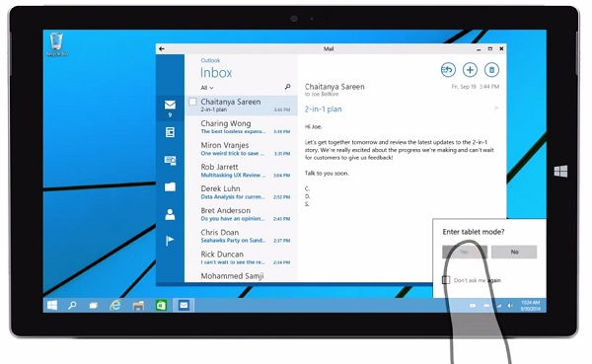
Task: Delete message using trash icon
Action: point(491,70)
